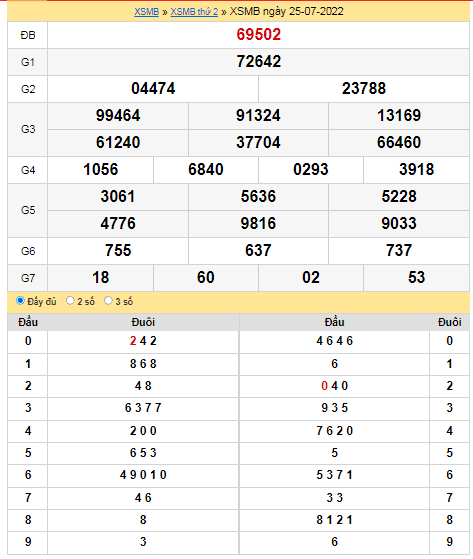Select the Đầy đủ radio button
The height and width of the screenshot is (559, 473).
(x=20, y=301)
